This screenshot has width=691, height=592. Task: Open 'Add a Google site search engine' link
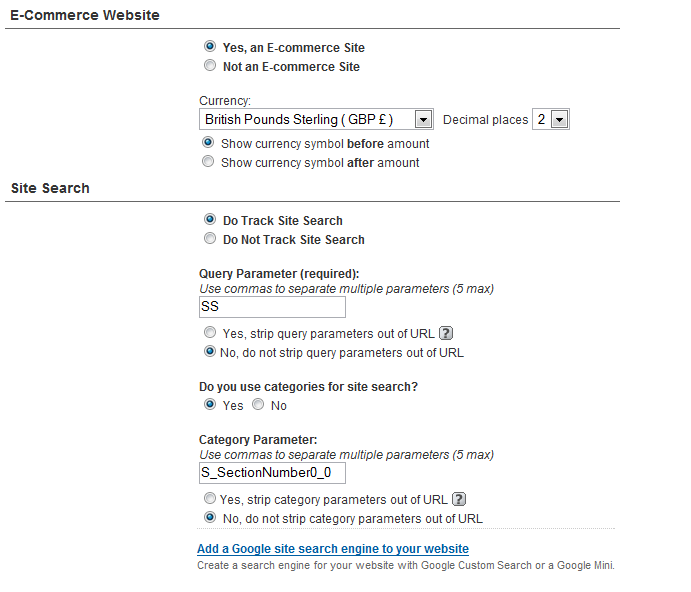(x=333, y=549)
